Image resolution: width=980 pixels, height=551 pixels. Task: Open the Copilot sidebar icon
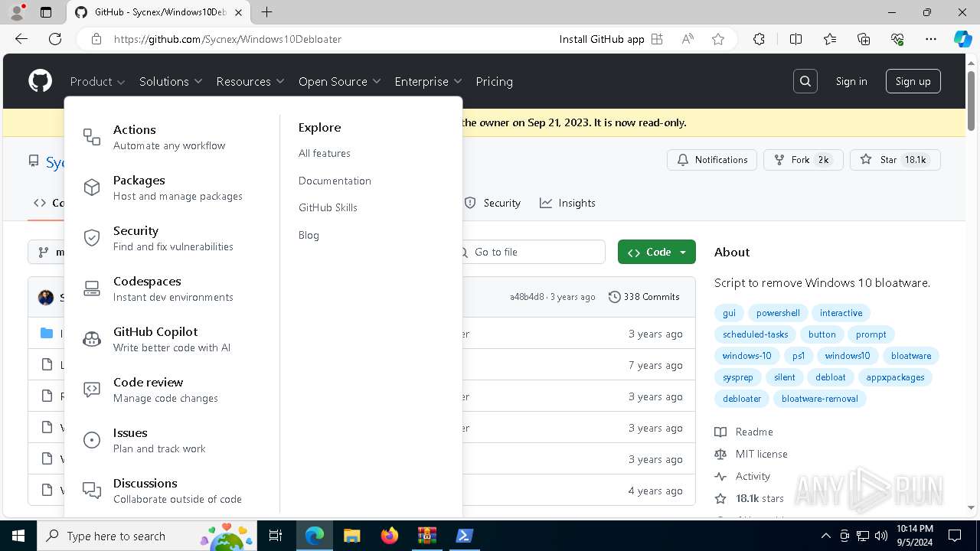[962, 39]
